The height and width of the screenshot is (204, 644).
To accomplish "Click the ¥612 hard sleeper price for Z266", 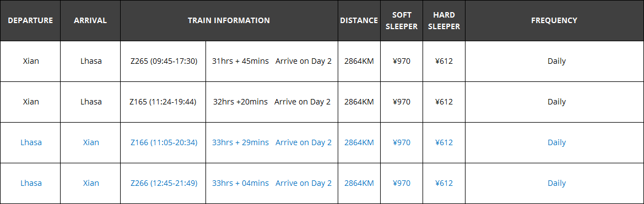I will (x=444, y=183).
